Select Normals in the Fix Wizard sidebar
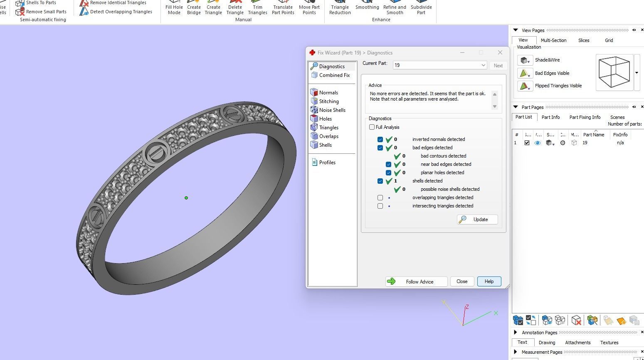 pyautogui.click(x=324, y=93)
